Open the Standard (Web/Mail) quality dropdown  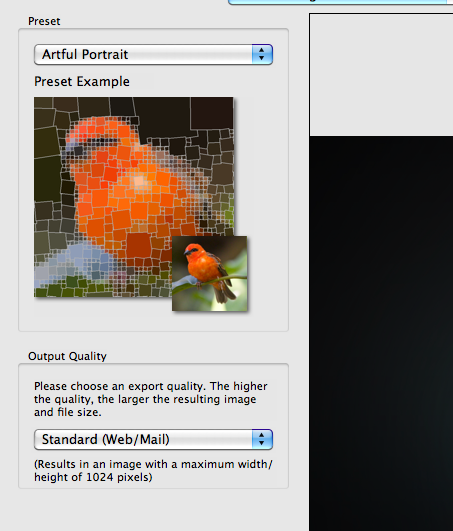pyautogui.click(x=153, y=439)
